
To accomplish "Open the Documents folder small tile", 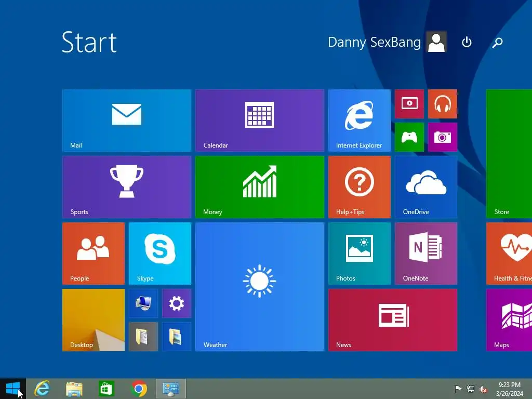I will 143,337.
